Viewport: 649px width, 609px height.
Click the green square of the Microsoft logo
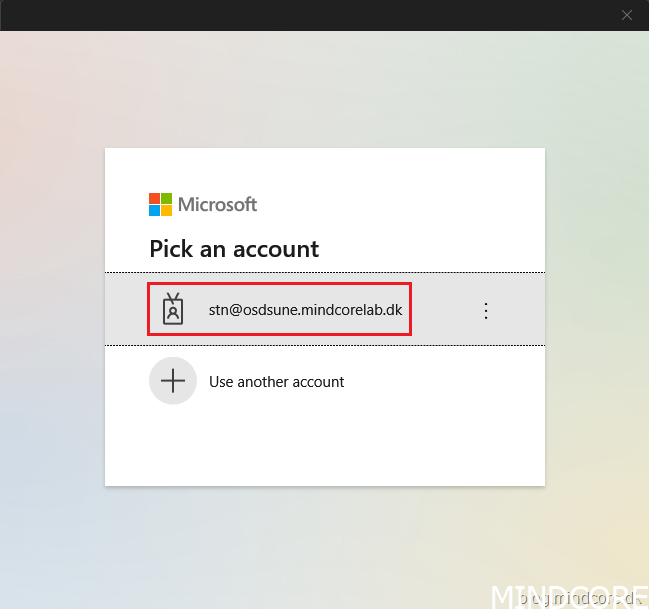click(x=166, y=198)
